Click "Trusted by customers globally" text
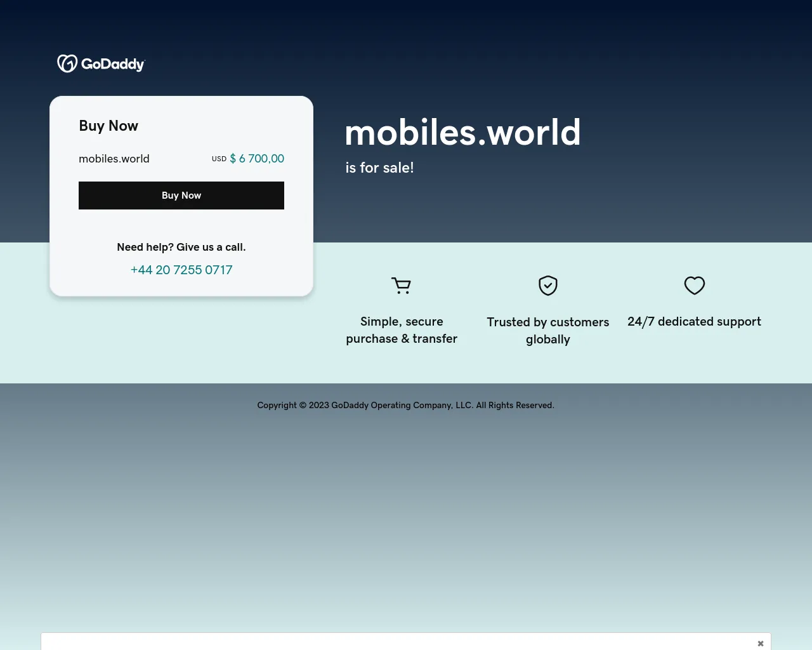 click(548, 331)
